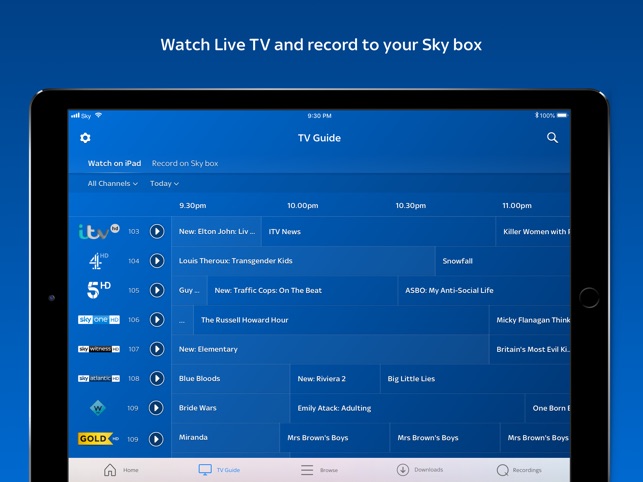Open Louis Theroux: Transgender Kids
The height and width of the screenshot is (482, 643).
click(303, 261)
